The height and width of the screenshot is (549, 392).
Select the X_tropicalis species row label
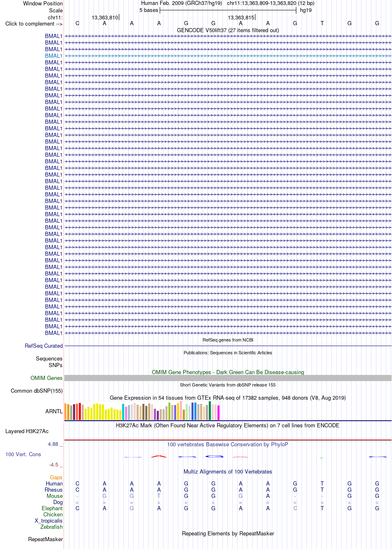coord(49,521)
